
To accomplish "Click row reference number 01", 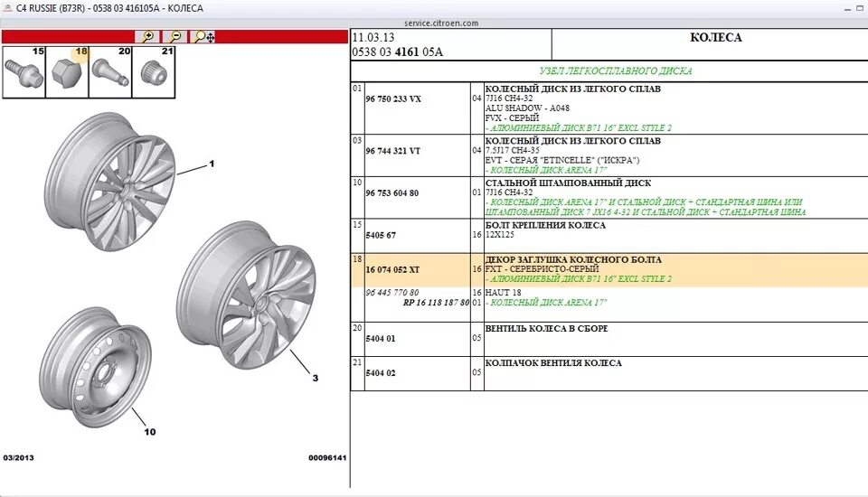I will point(357,89).
